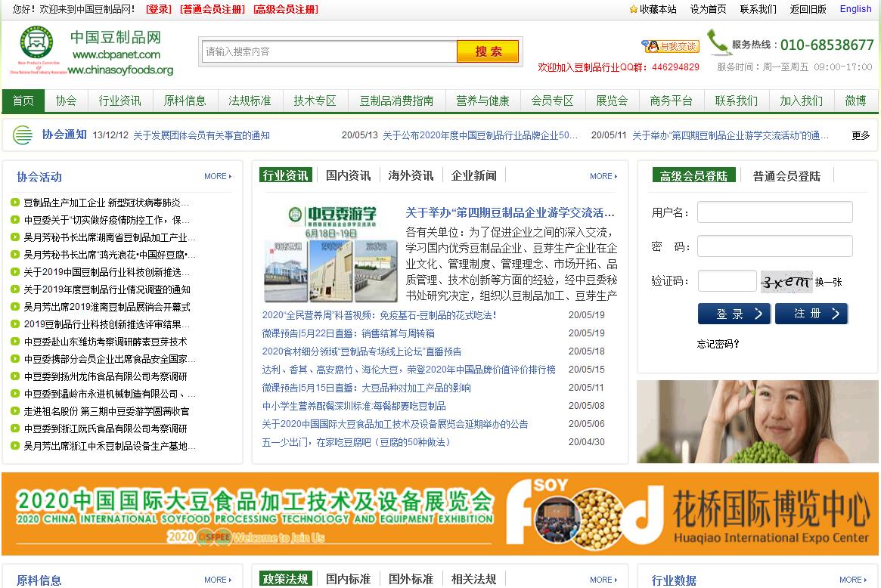The height and width of the screenshot is (588, 881).
Task: Click the 协会通知 globe icon
Action: pos(23,135)
